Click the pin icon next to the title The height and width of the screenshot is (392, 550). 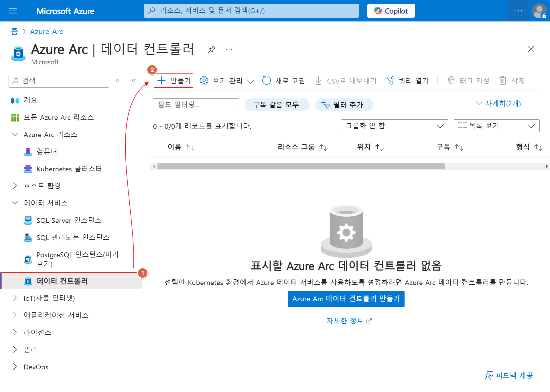tap(212, 49)
